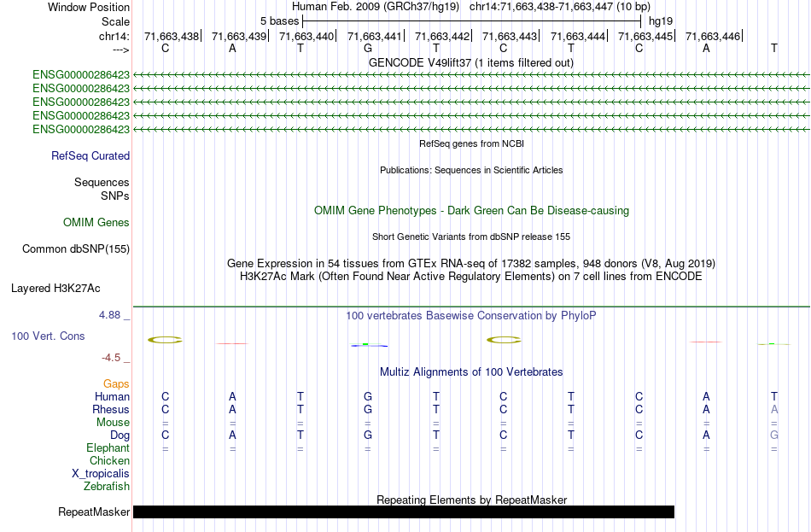
Task: Click the 'GENCODE V49lift37 (1 items filtered out)' title
Action: click(471, 63)
